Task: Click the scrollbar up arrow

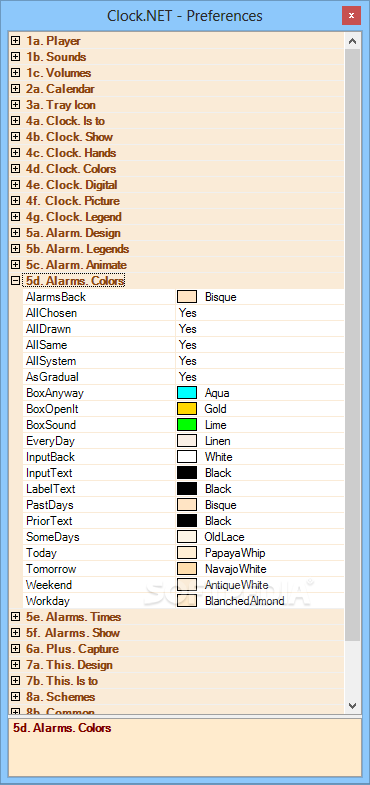Action: (352, 41)
